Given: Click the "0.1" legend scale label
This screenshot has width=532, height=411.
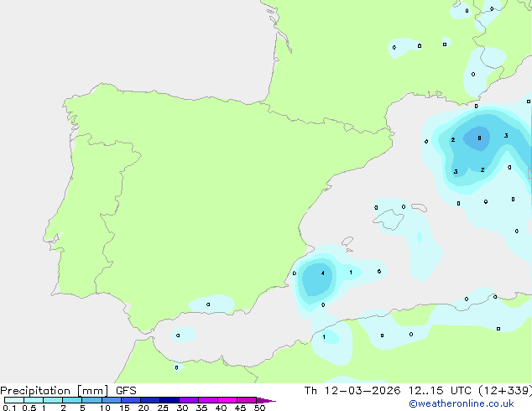Looking at the screenshot, I should 9,408.
